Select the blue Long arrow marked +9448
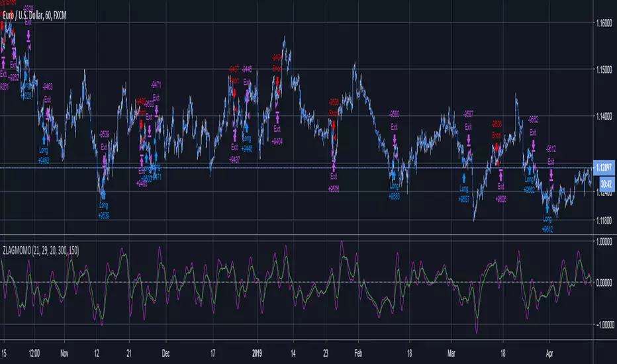Screen dimensions: 617x364 pos(247,128)
